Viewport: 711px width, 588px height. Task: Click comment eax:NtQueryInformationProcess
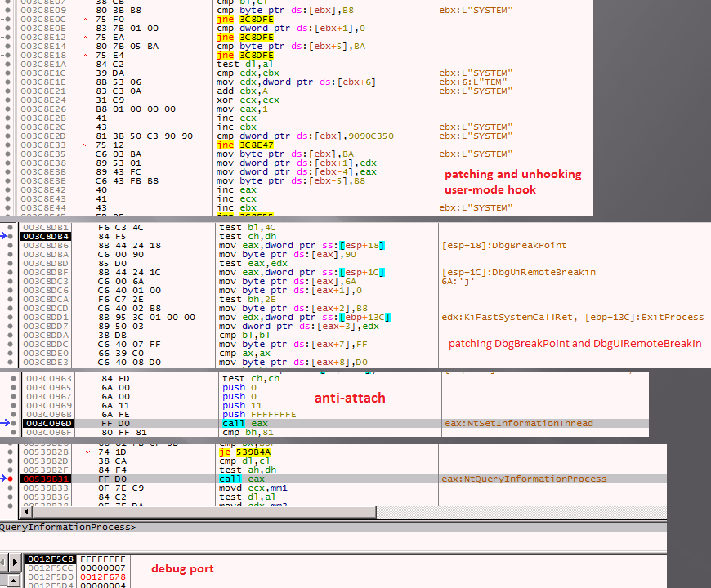coord(524,479)
